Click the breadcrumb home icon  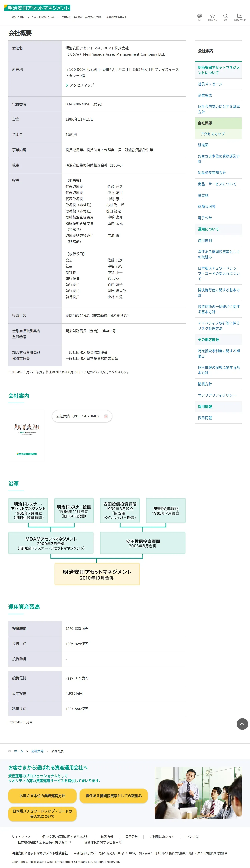(10, 751)
